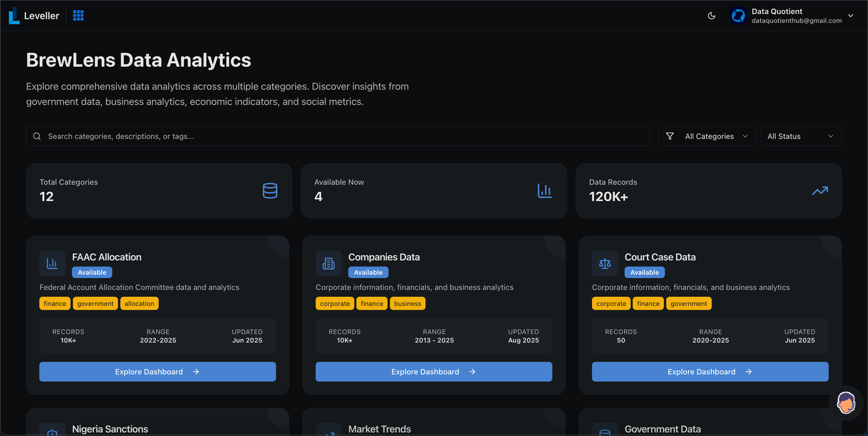
Task: Click the FAAC Allocation chart icon
Action: point(52,264)
